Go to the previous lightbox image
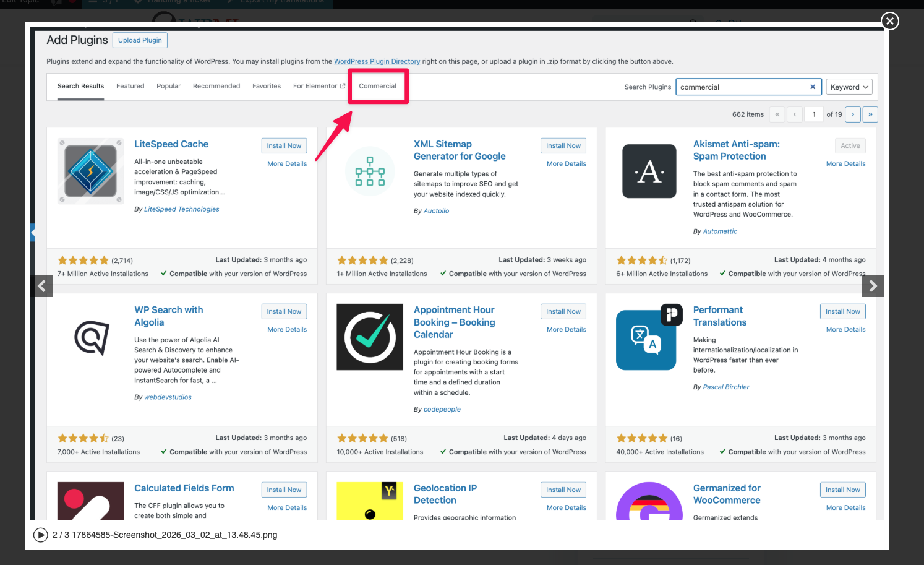This screenshot has height=565, width=924. tap(42, 286)
